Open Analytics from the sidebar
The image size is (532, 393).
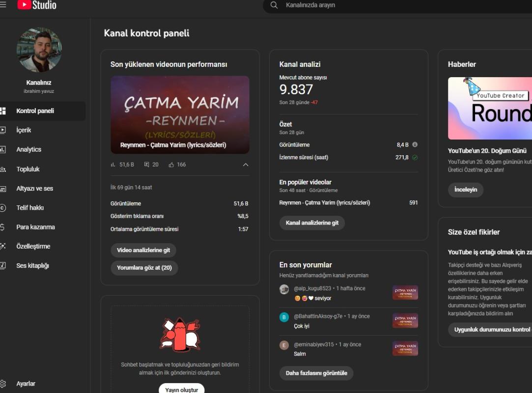tap(43, 149)
